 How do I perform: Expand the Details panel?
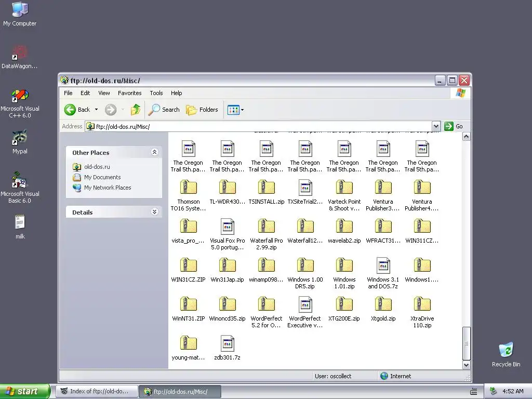tap(154, 212)
